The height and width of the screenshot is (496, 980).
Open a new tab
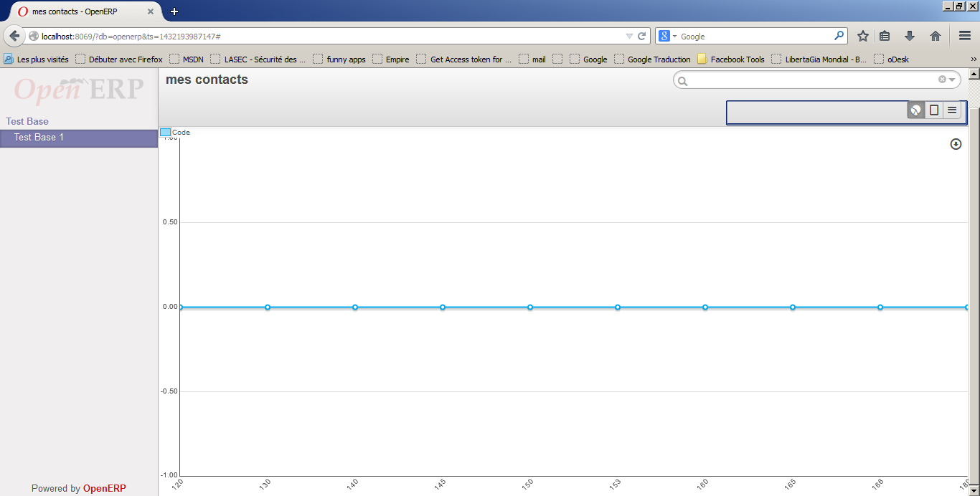pyautogui.click(x=174, y=11)
